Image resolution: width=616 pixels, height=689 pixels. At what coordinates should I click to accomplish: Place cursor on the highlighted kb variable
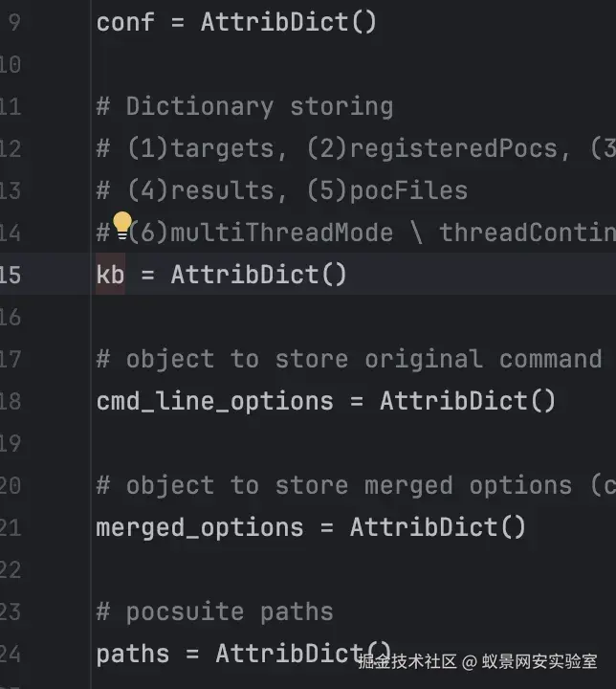click(110, 275)
